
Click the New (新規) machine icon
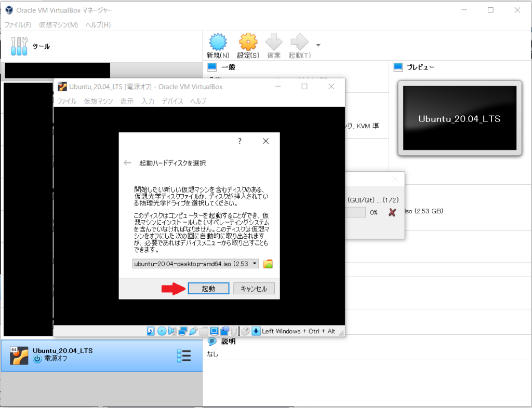[x=218, y=42]
